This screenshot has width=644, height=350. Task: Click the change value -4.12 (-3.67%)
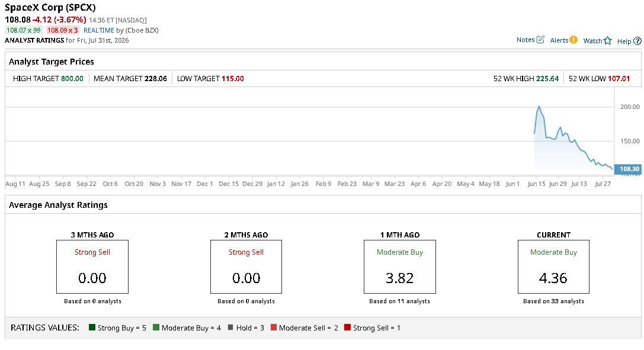click(x=60, y=20)
